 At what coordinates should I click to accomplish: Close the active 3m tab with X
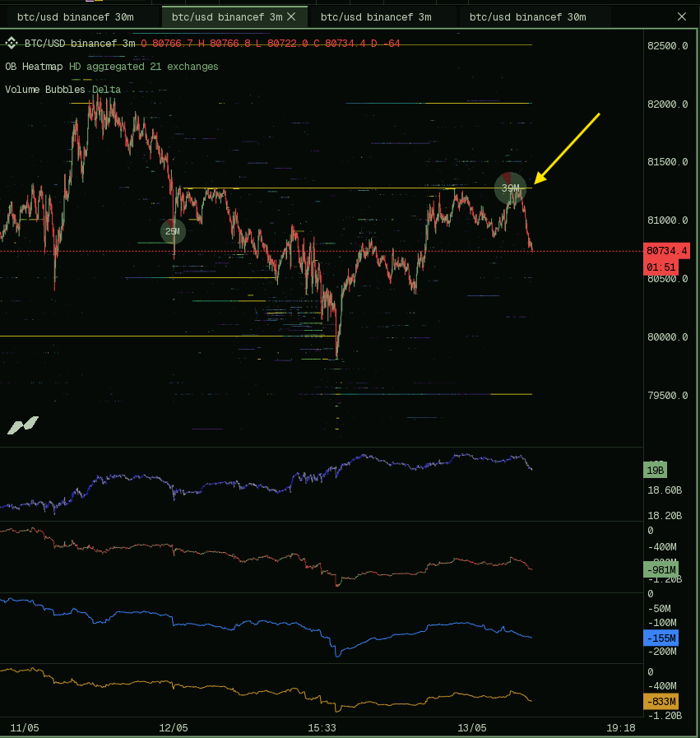click(x=291, y=16)
